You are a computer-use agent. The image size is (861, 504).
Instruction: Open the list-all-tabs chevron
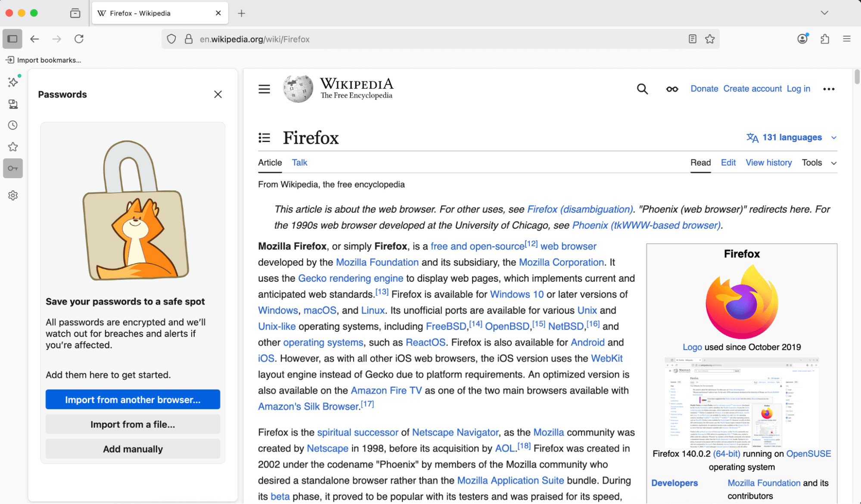[824, 13]
